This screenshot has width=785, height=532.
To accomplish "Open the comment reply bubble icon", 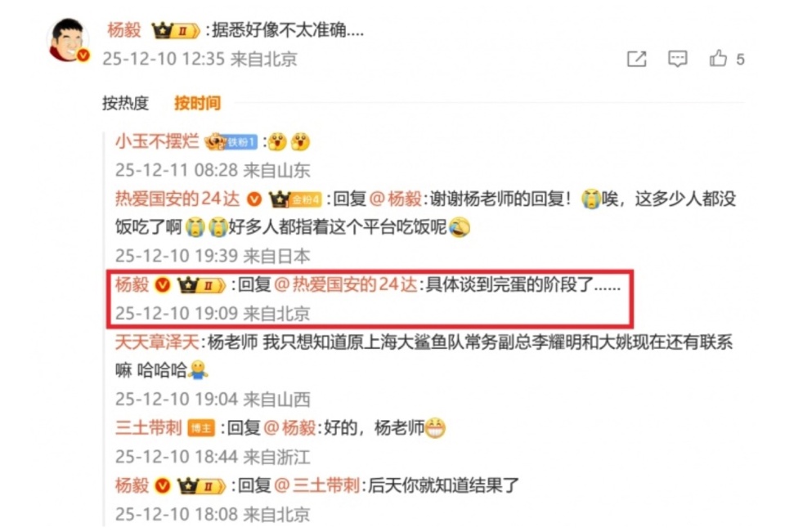I will point(677,59).
